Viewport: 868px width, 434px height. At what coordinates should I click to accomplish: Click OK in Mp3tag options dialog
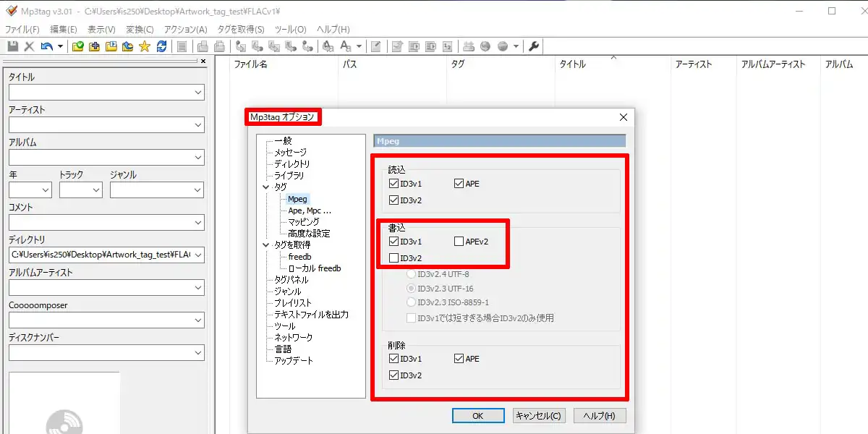pos(477,416)
